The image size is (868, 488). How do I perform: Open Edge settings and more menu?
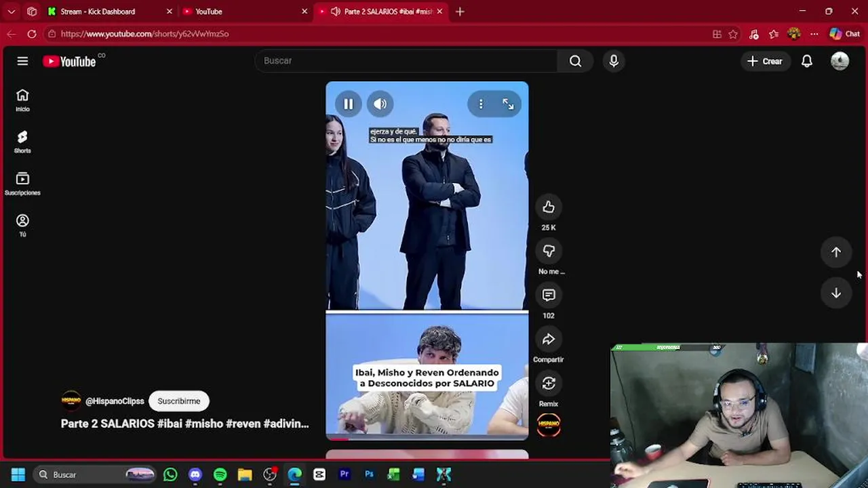[x=814, y=34]
